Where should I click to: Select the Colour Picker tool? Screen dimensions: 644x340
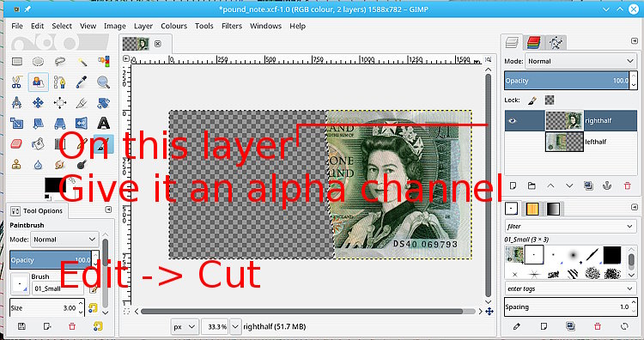82,82
